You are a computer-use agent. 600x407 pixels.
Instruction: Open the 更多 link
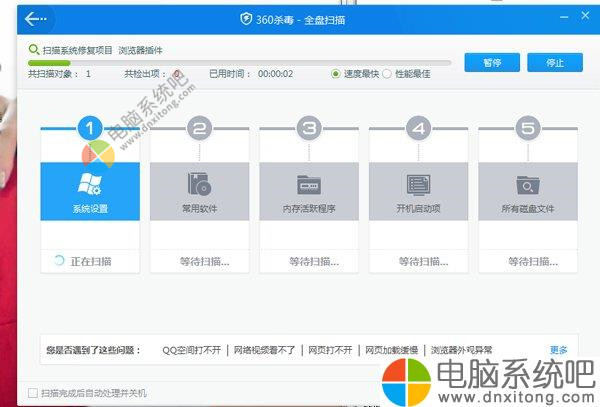pos(558,350)
